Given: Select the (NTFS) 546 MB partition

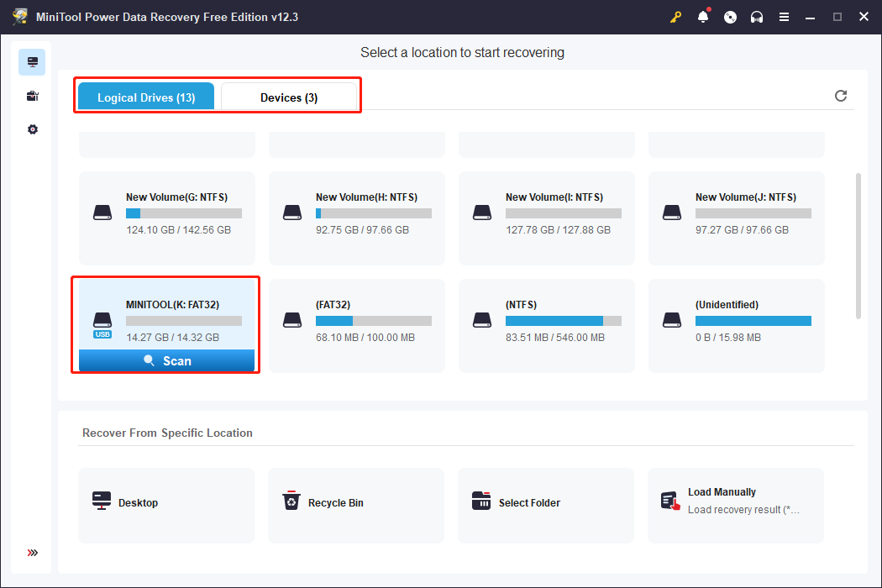Looking at the screenshot, I should (545, 326).
